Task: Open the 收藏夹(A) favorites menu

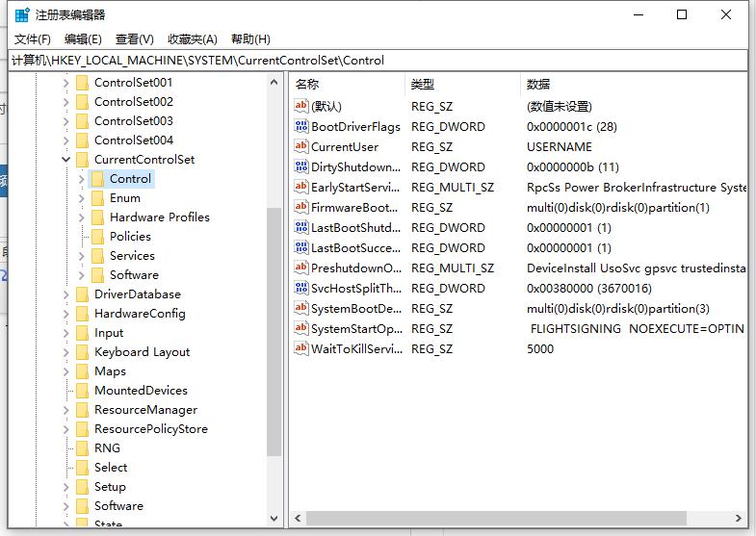Action: 193,39
